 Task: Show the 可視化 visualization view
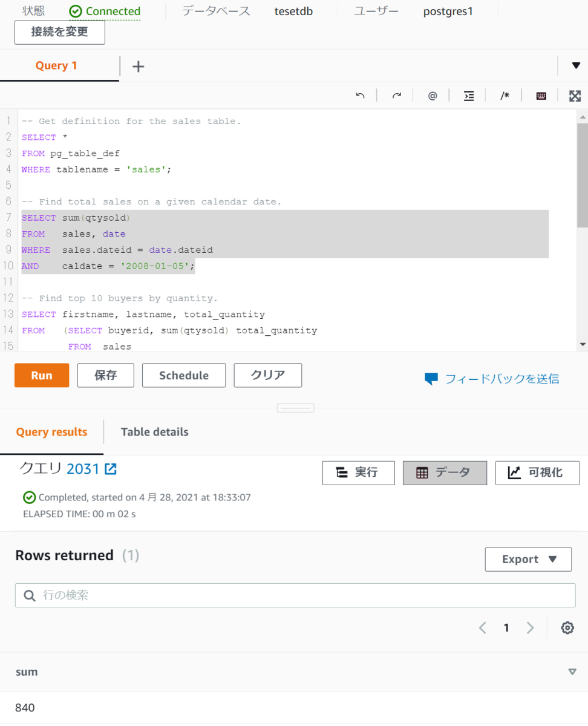(x=537, y=473)
